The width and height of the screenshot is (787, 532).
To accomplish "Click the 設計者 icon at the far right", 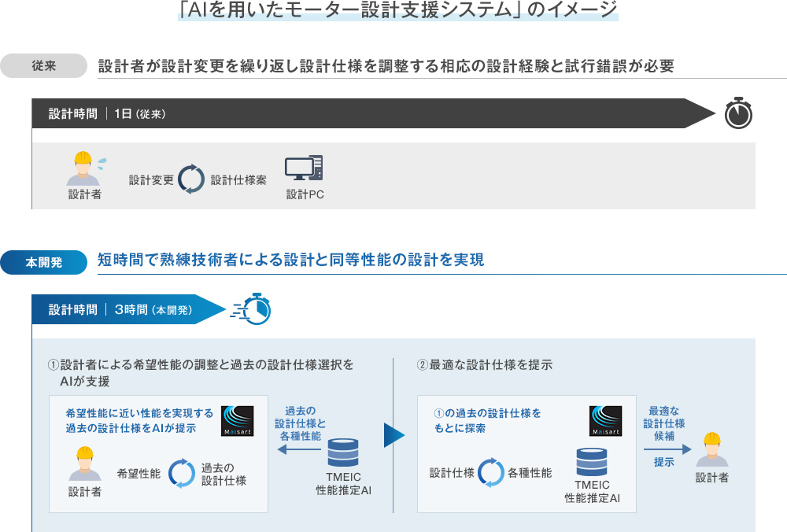I will [711, 451].
